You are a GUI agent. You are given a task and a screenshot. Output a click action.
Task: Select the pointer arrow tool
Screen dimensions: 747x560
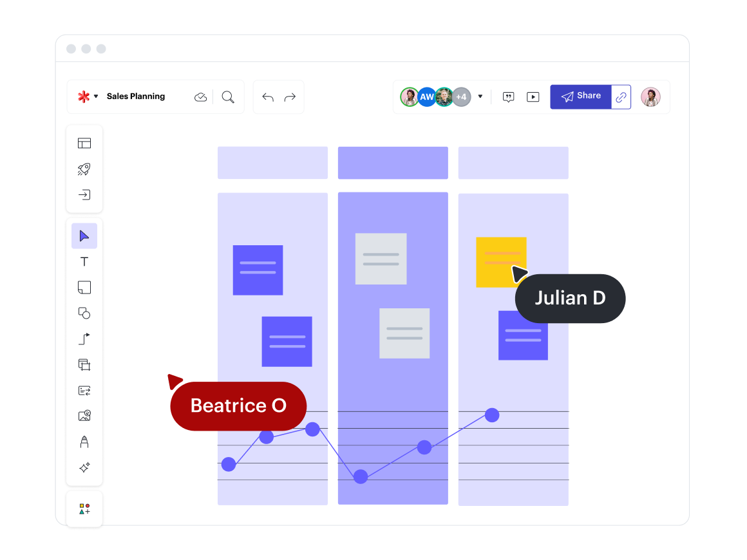pyautogui.click(x=84, y=236)
